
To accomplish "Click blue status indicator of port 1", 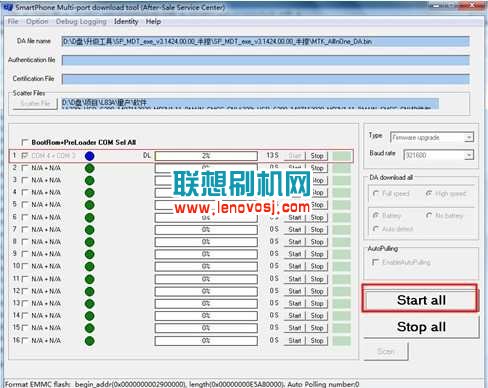I will [90, 156].
